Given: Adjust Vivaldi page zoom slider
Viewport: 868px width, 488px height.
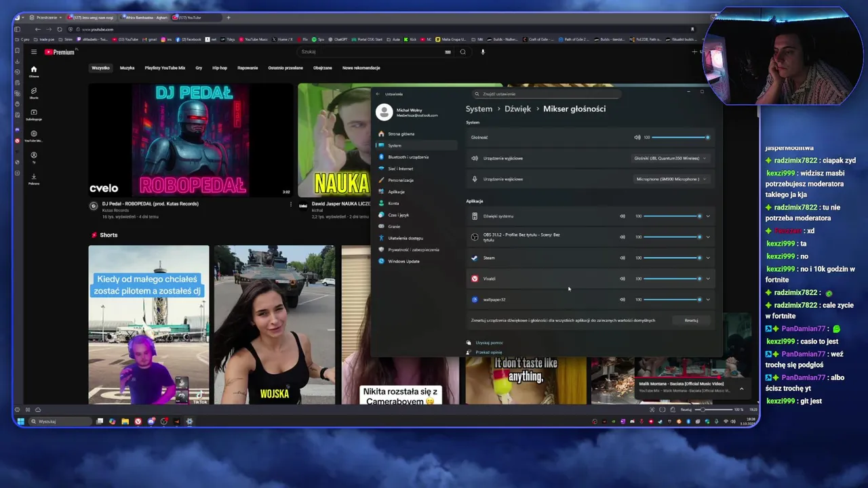Looking at the screenshot, I should (x=715, y=410).
